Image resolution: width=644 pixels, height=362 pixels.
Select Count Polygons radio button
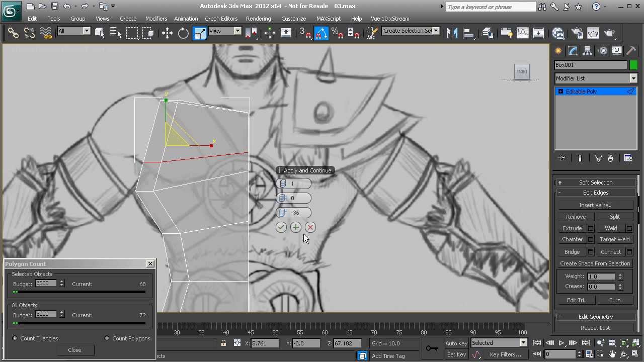(x=107, y=338)
